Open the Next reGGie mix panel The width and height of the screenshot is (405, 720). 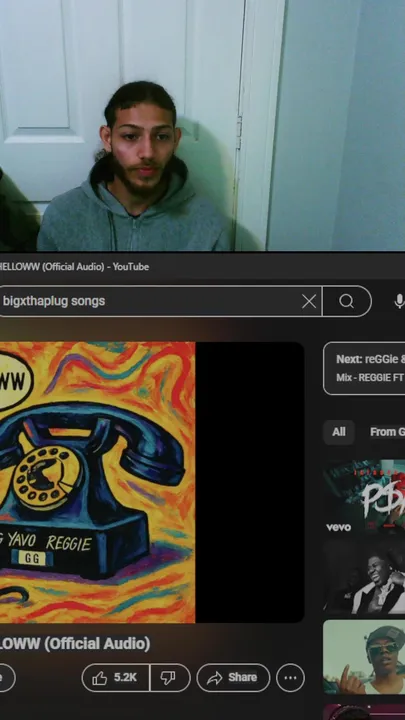pyautogui.click(x=364, y=368)
